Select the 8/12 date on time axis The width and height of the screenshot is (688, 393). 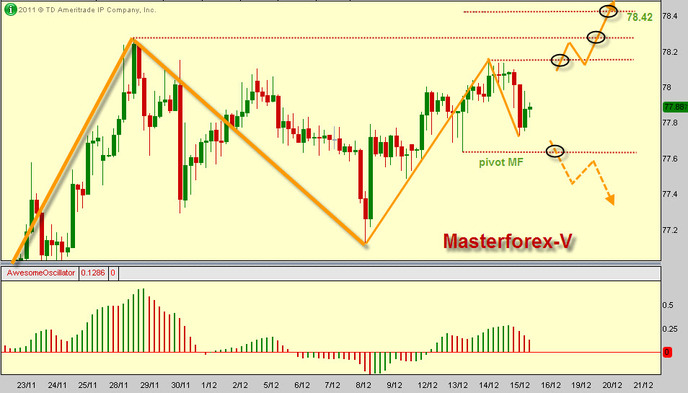click(364, 385)
